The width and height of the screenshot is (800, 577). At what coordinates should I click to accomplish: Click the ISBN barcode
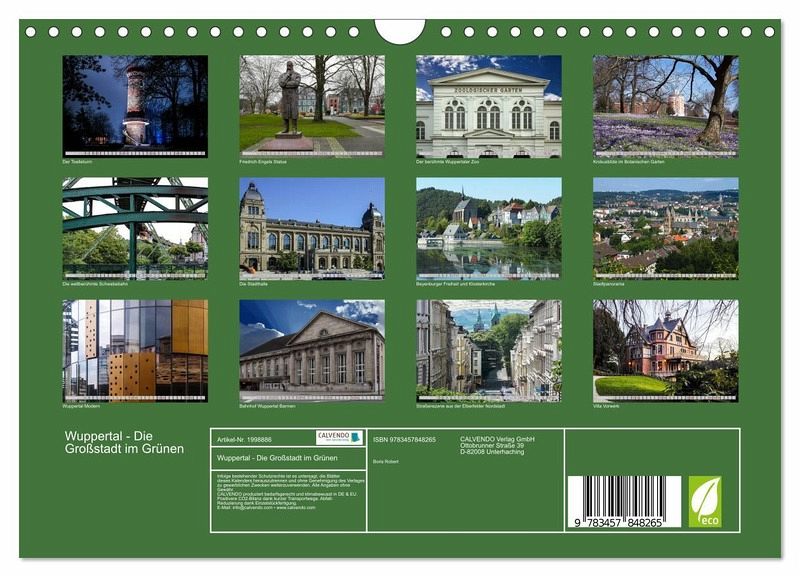click(624, 501)
